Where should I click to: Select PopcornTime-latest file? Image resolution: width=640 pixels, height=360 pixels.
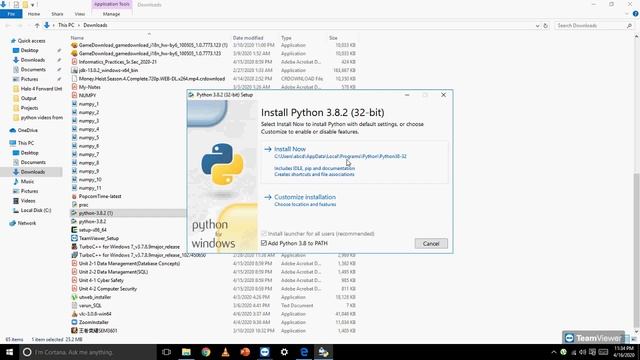100,196
